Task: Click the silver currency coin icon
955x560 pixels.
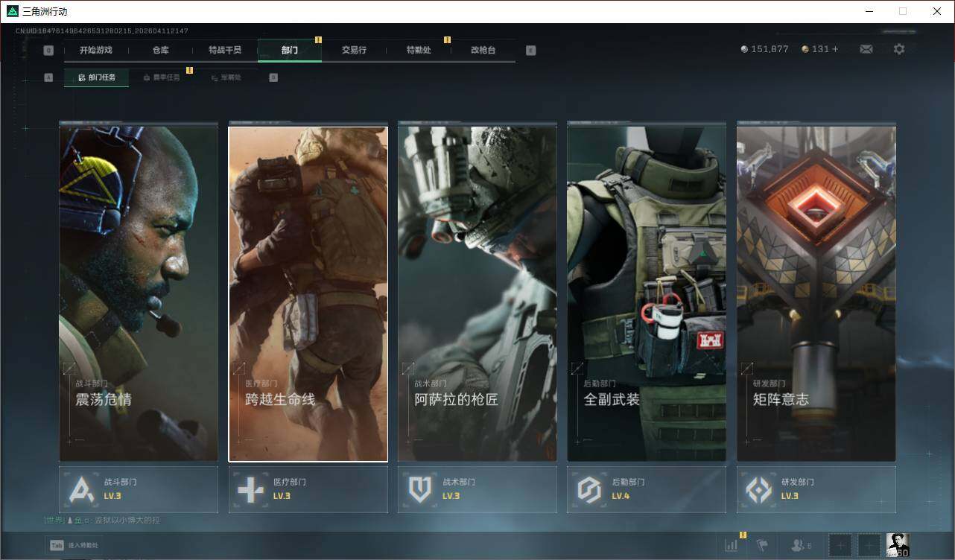Action: click(x=744, y=49)
